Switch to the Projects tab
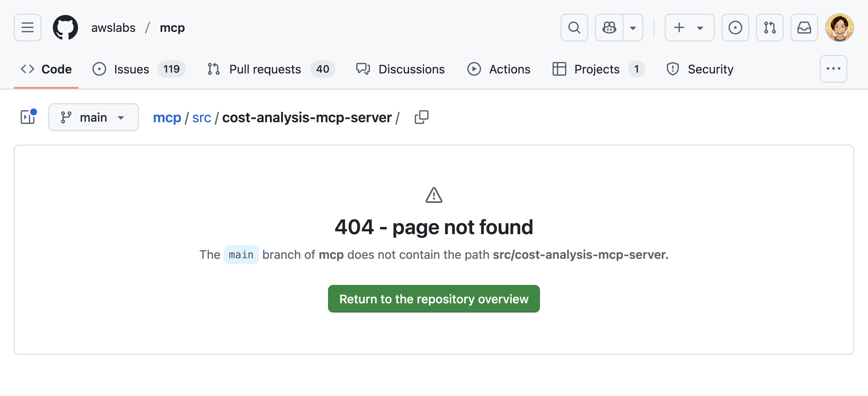This screenshot has height=396, width=868. point(598,69)
